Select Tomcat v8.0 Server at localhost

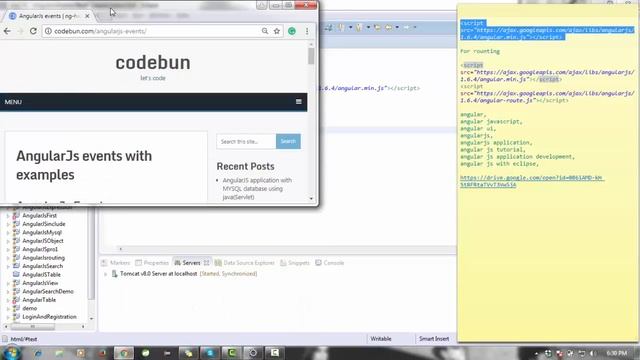(158, 274)
